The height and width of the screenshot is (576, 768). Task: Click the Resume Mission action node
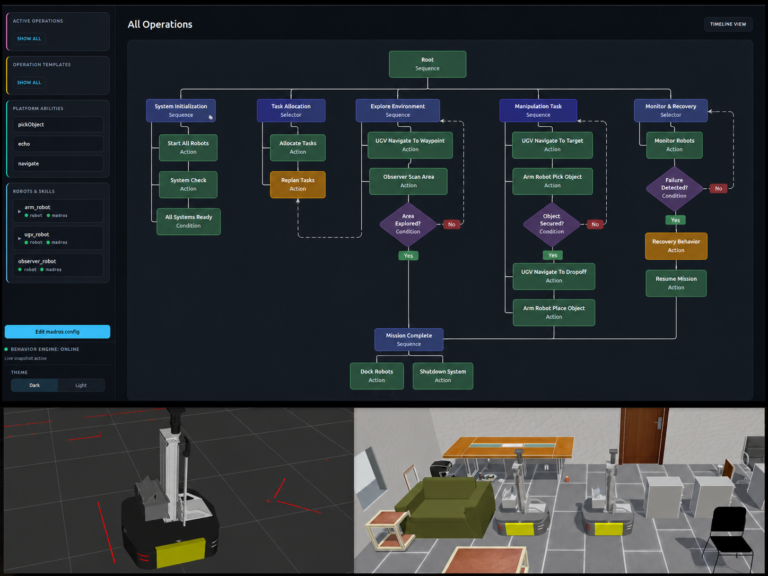click(x=676, y=283)
